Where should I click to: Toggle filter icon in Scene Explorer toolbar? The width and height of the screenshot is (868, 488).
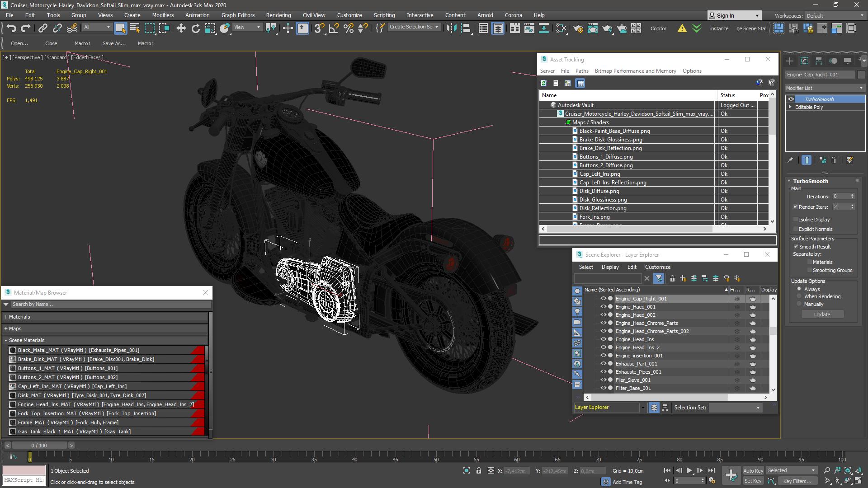pyautogui.click(x=659, y=278)
